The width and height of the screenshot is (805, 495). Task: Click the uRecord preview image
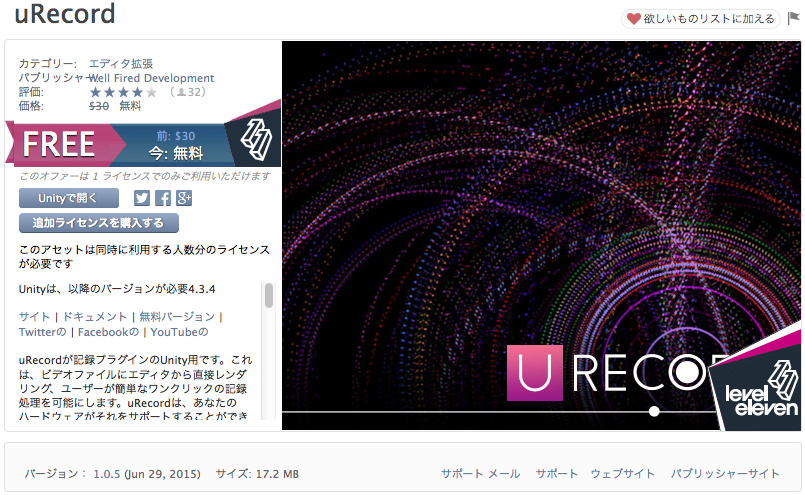click(x=541, y=236)
